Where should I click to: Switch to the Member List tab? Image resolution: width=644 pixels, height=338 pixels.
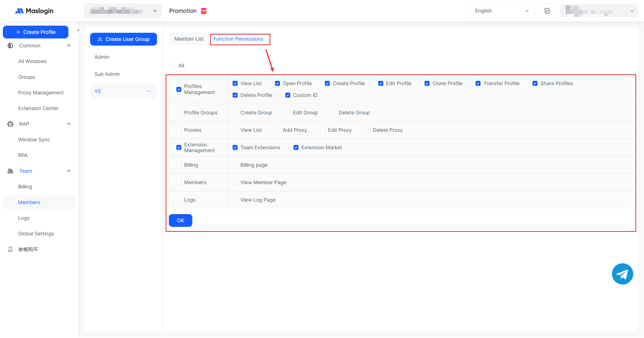189,39
